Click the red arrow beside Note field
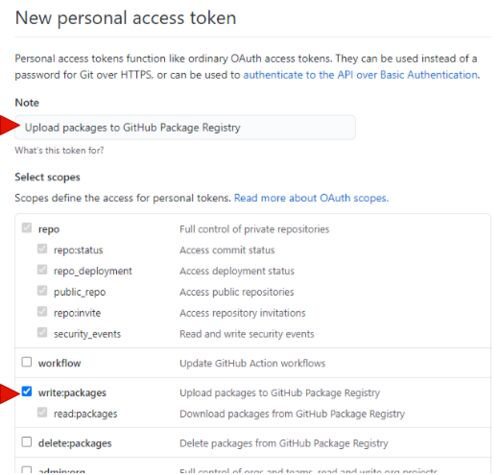 [9, 125]
